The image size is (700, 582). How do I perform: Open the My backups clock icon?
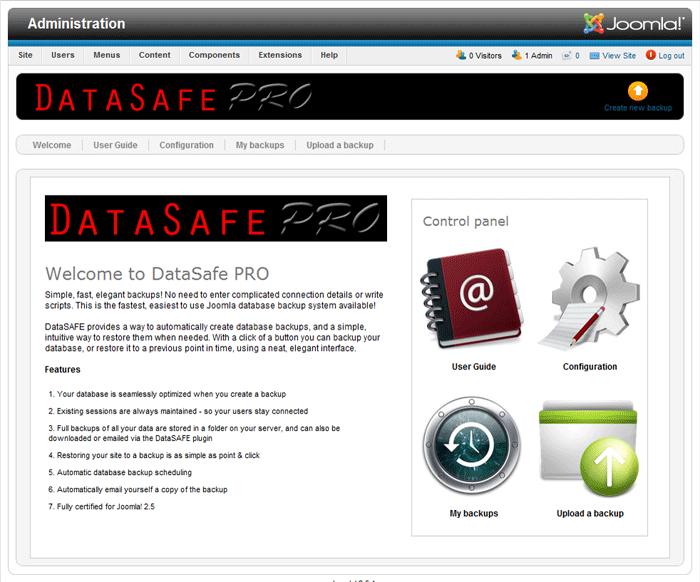[x=472, y=445]
